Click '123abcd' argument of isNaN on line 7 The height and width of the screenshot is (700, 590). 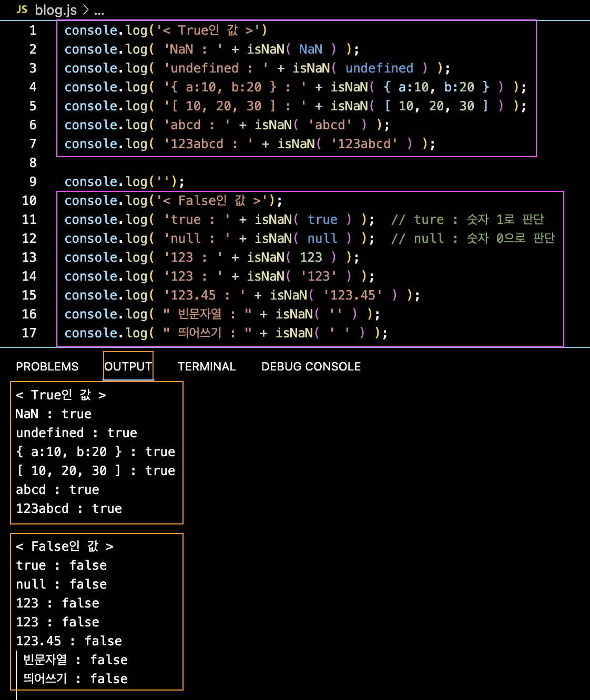point(364,144)
